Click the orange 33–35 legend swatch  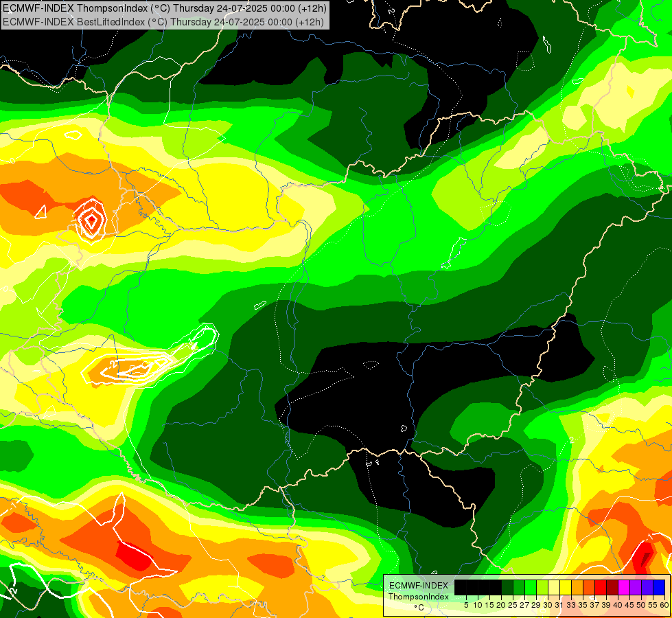click(577, 588)
